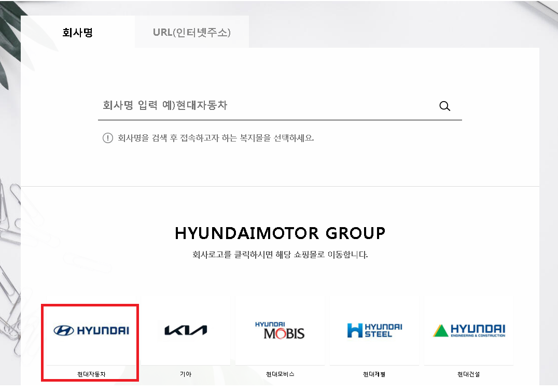
Task: Open the Hyundai Motor logo card
Action: [x=91, y=330]
